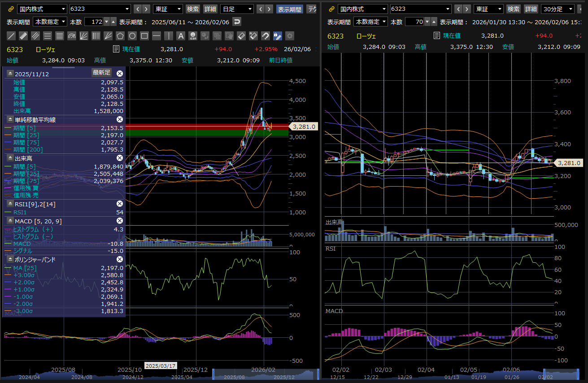Viewport: 588px width, 383px height.
Task: Toggle the highlighted 表示期間 button
Action: coord(290,9)
